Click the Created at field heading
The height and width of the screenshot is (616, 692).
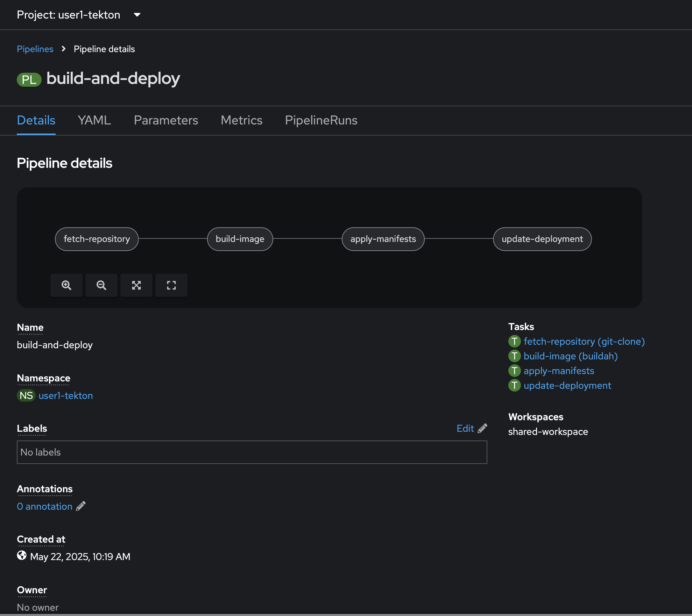tap(41, 539)
